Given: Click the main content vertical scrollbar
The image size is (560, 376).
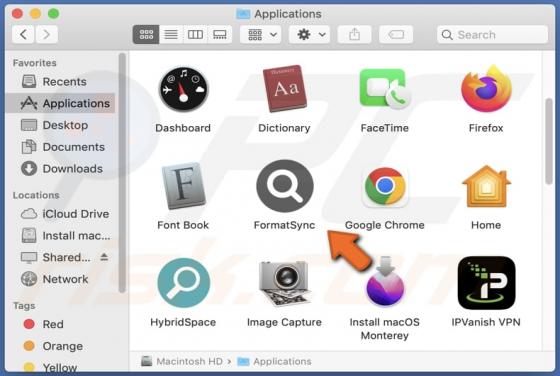Looking at the screenshot, I should (x=549, y=141).
